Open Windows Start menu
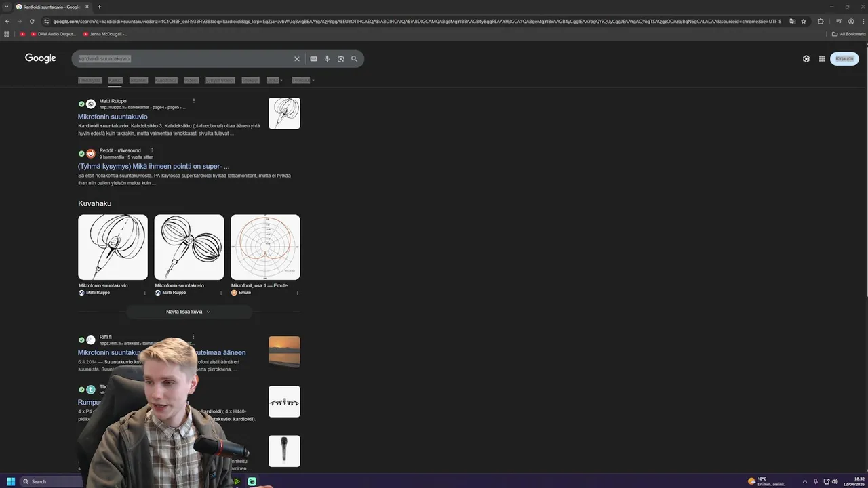This screenshot has width=868, height=488. [x=11, y=481]
